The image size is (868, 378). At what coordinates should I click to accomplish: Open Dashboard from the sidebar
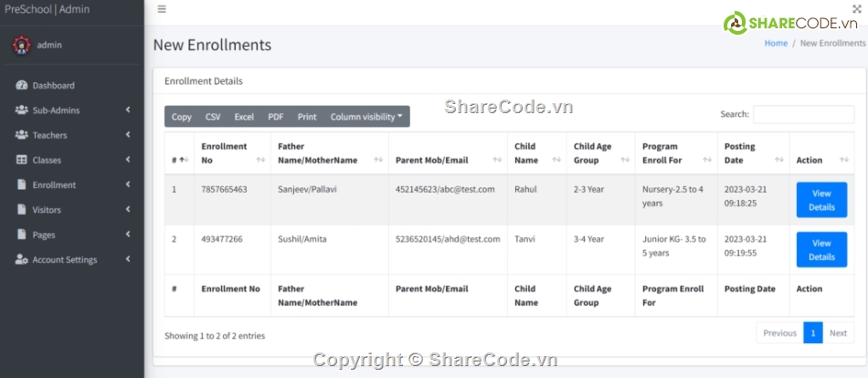point(72,85)
